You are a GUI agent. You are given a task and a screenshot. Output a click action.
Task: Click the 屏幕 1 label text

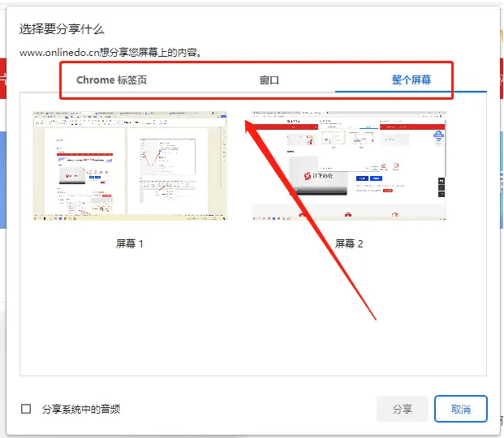129,243
